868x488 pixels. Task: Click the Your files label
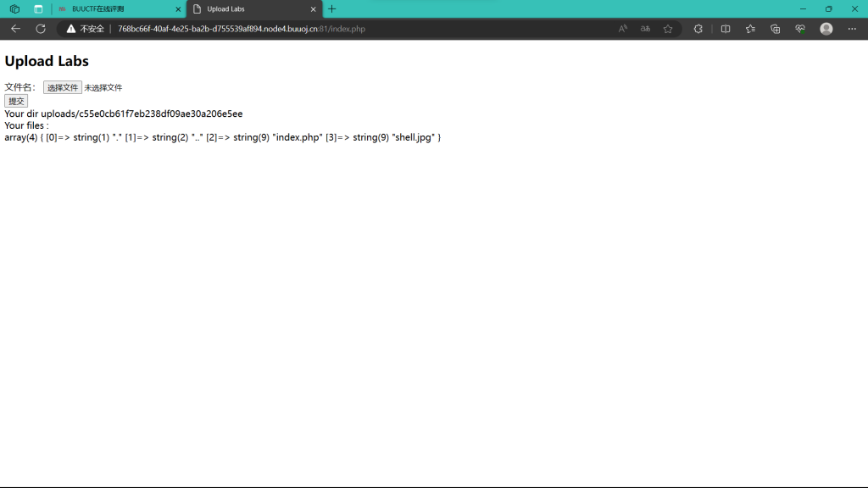[x=26, y=125]
